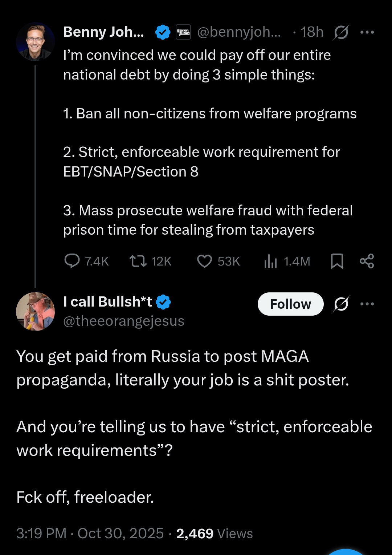This screenshot has height=555, width=392.
Task: Like the tweet with 53K hearts
Action: point(204,261)
